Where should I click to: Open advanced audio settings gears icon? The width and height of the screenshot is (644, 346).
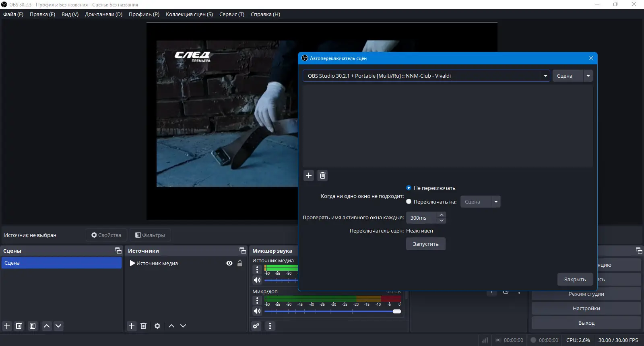(256, 326)
